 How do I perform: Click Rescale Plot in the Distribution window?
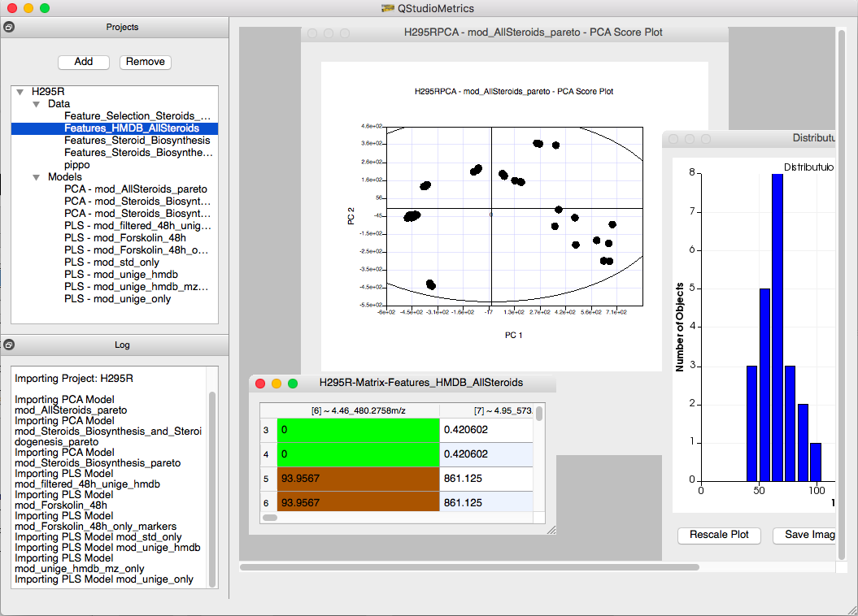(x=719, y=535)
